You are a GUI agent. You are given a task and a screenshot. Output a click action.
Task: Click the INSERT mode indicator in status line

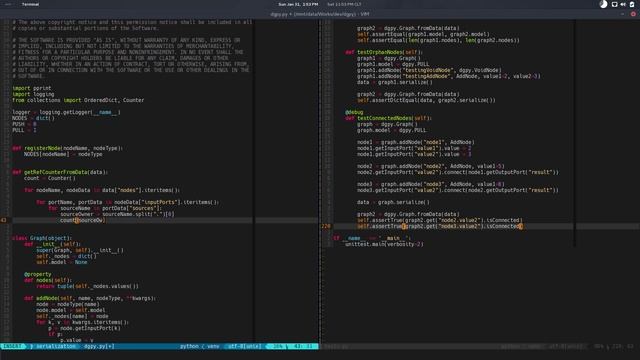point(13,346)
